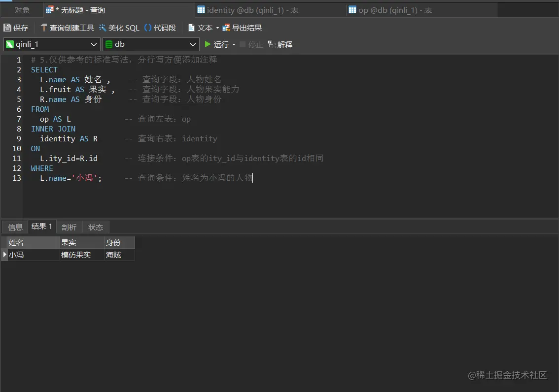Click the '小冯' string literal in editor

point(84,178)
